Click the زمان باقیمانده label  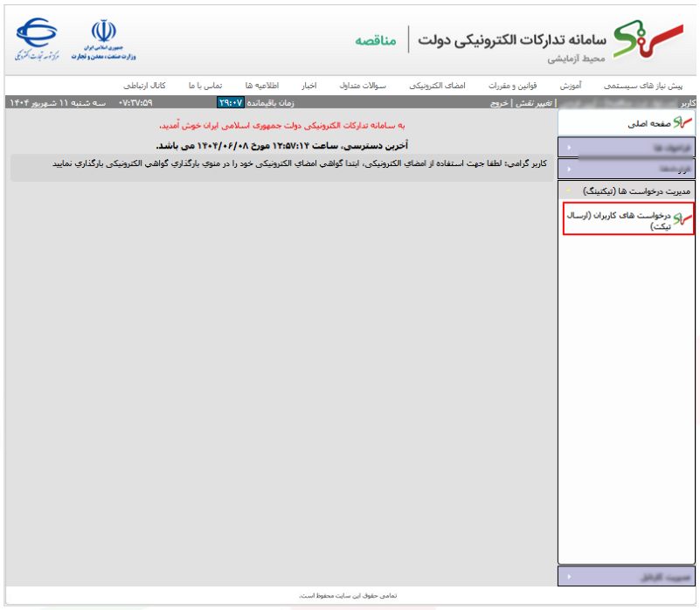tap(271, 103)
